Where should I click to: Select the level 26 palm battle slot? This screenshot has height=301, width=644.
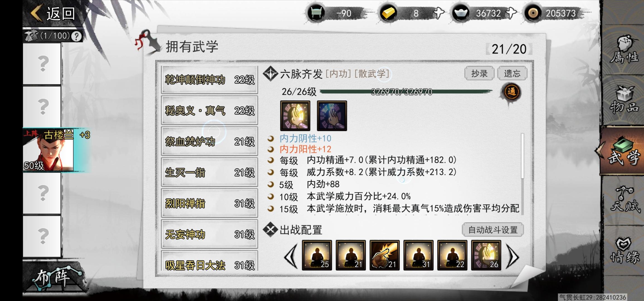click(x=486, y=255)
